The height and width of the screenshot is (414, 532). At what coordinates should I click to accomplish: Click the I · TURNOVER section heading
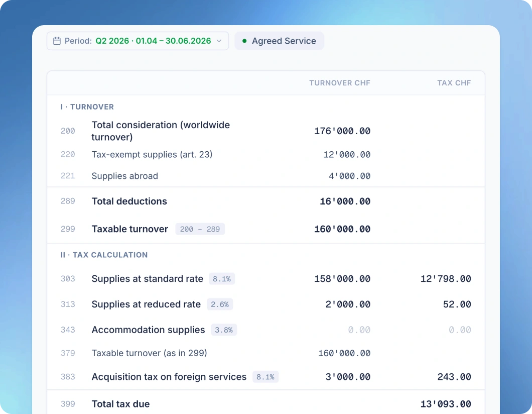(87, 107)
